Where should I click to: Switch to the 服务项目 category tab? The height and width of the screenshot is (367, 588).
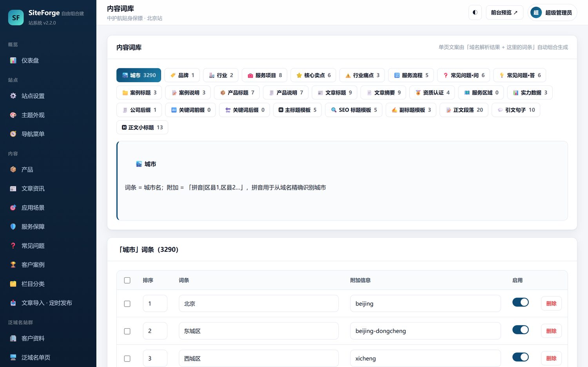click(265, 75)
